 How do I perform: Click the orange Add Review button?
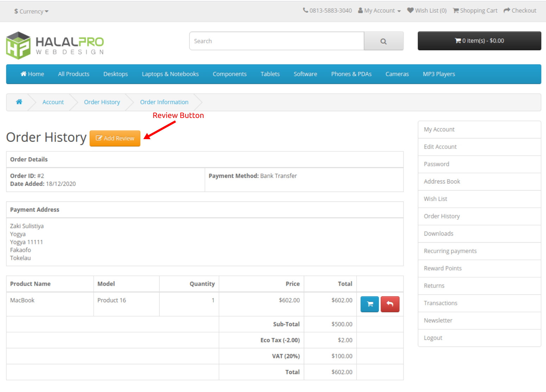pos(115,138)
